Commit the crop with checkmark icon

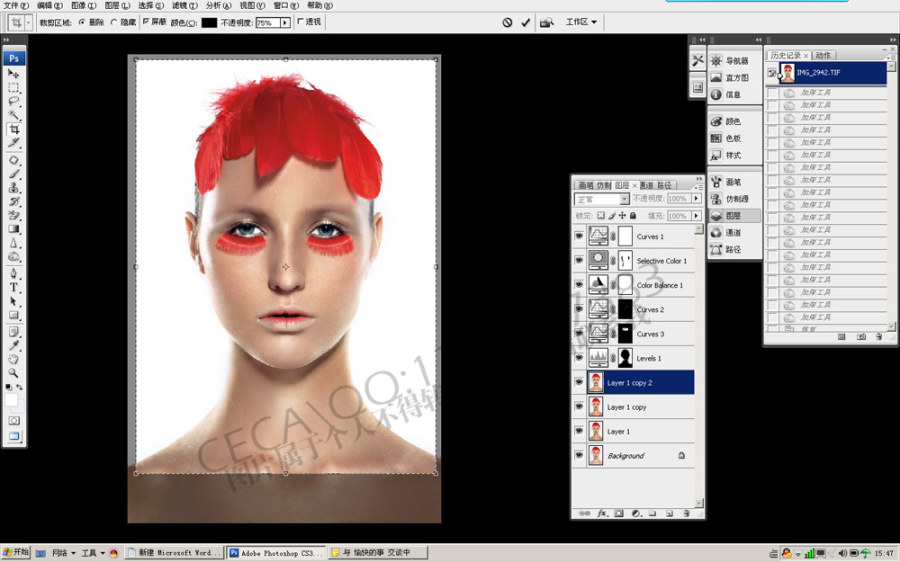tap(526, 22)
